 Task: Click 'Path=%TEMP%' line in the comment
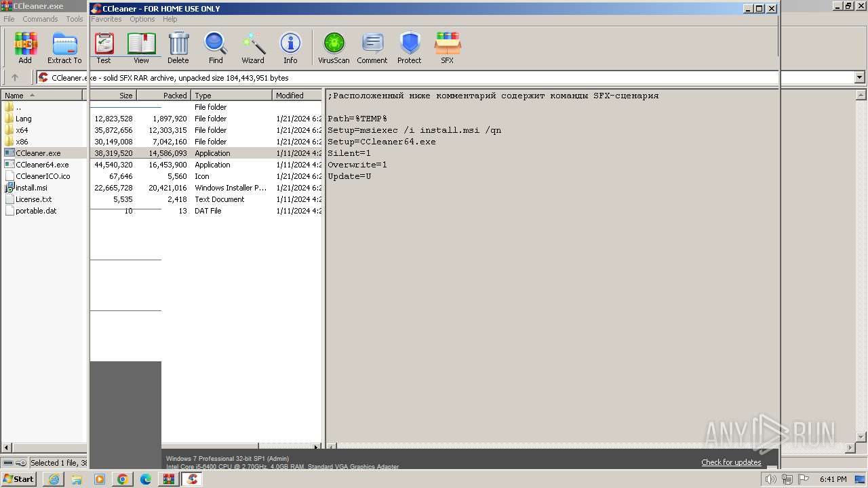coord(357,119)
